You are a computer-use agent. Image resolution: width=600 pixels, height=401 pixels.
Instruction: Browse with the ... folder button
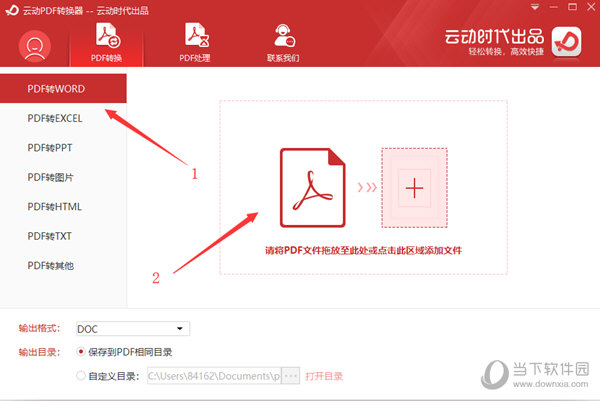[290, 376]
